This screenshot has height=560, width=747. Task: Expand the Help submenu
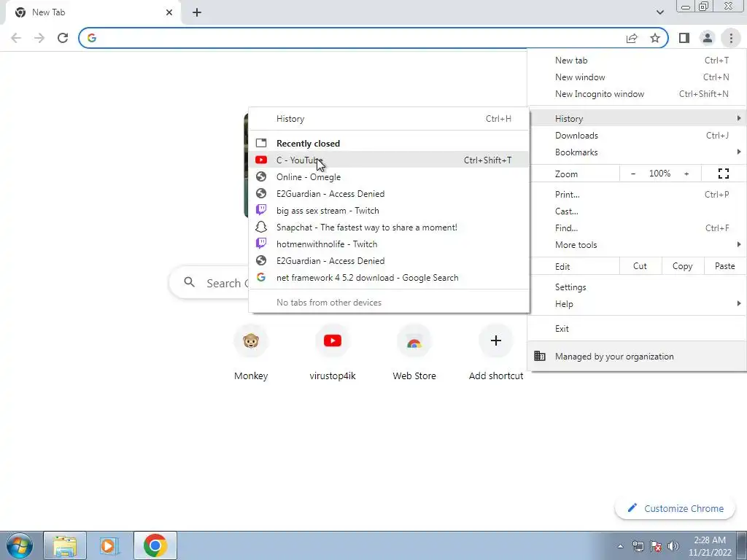tap(637, 304)
